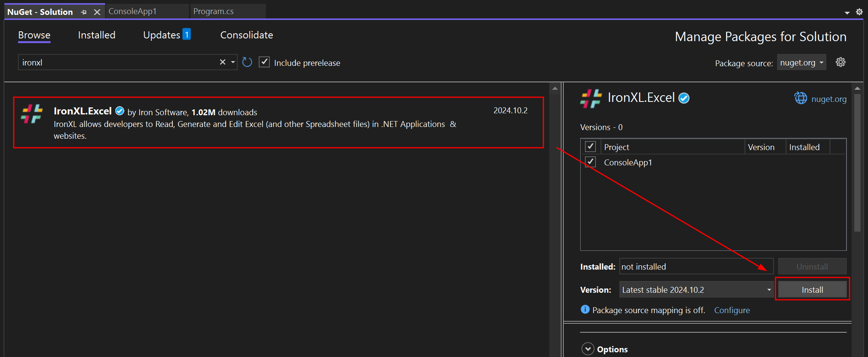
Task: Close the NuGet - Solution tab
Action: tap(97, 12)
